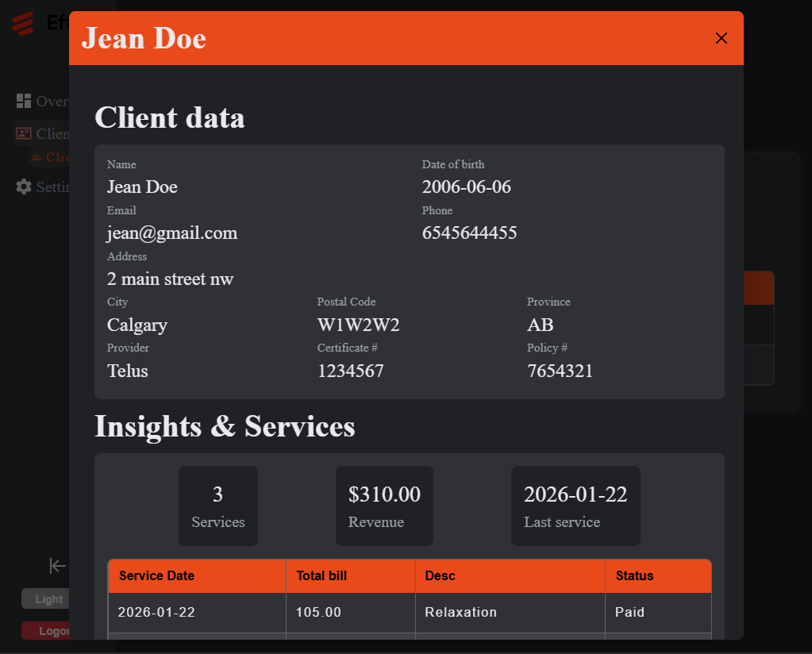The height and width of the screenshot is (654, 812).
Task: Click the Relaxation service row
Action: click(x=460, y=612)
